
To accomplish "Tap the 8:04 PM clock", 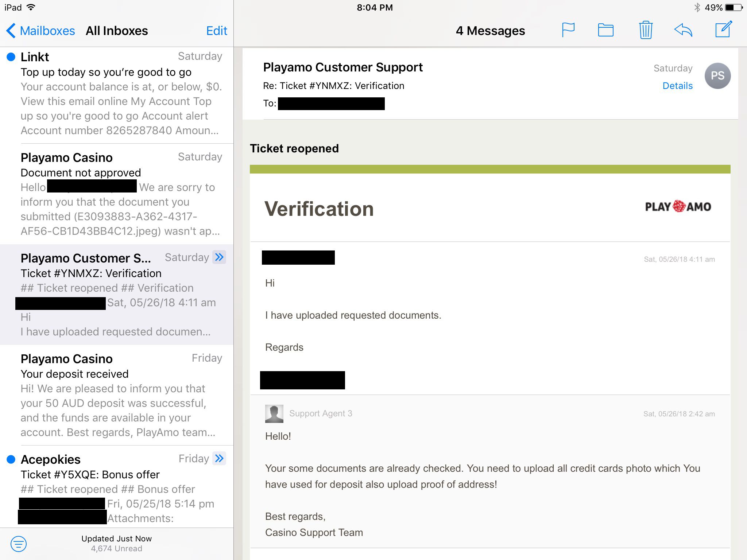I will [375, 7].
